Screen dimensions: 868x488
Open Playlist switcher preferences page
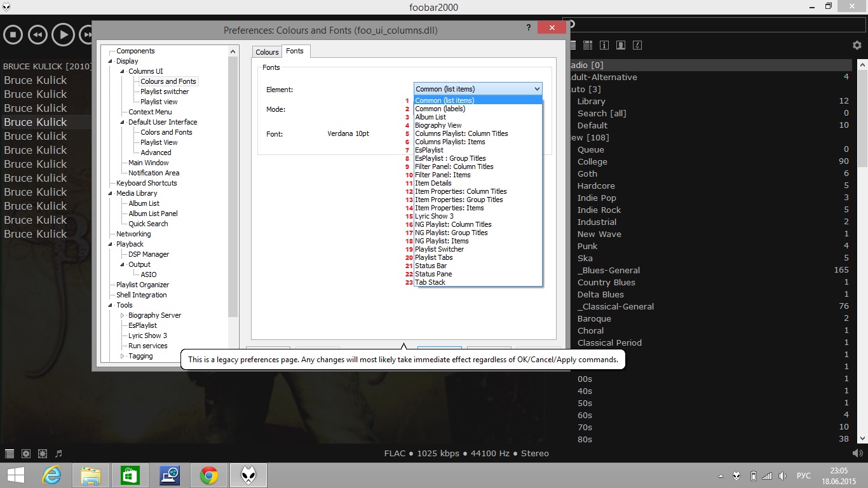[x=165, y=91]
